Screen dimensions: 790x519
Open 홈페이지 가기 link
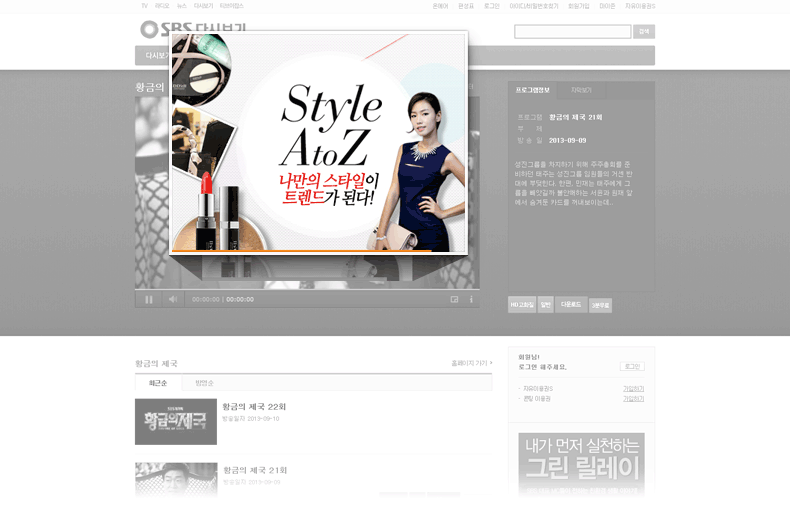pos(472,363)
